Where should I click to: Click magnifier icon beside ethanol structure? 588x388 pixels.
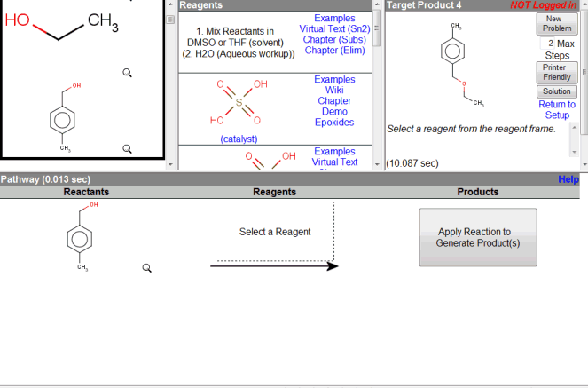pyautogui.click(x=128, y=73)
